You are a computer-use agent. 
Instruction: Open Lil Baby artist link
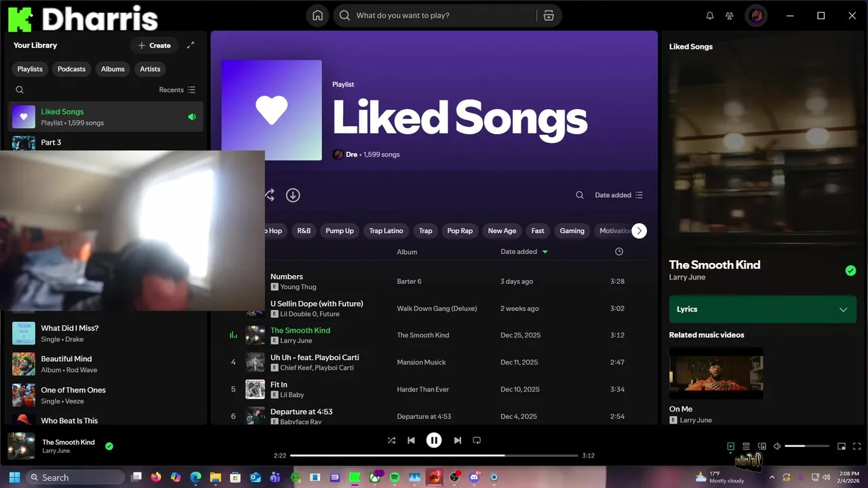pyautogui.click(x=292, y=394)
